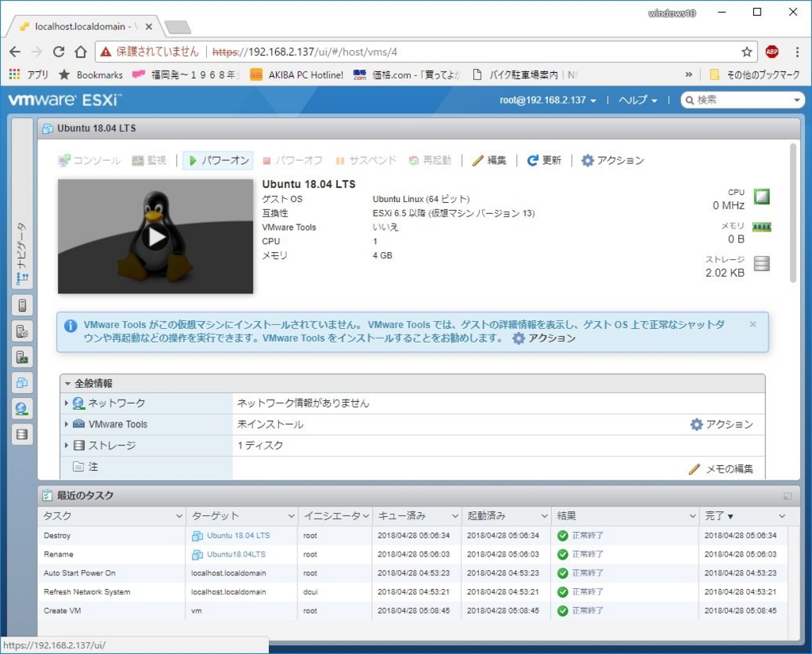Click the memory module usage icon
Image resolution: width=812 pixels, height=654 pixels.
point(761,228)
